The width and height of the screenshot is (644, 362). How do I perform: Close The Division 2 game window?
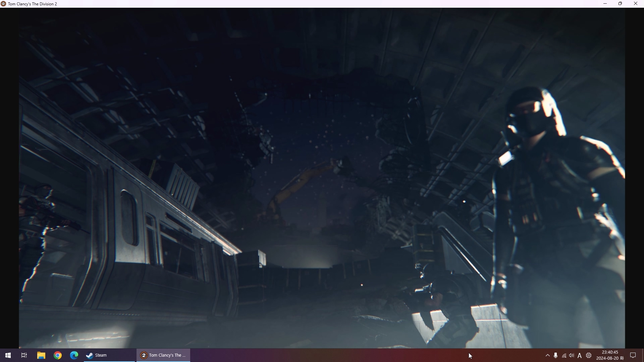[x=636, y=4]
